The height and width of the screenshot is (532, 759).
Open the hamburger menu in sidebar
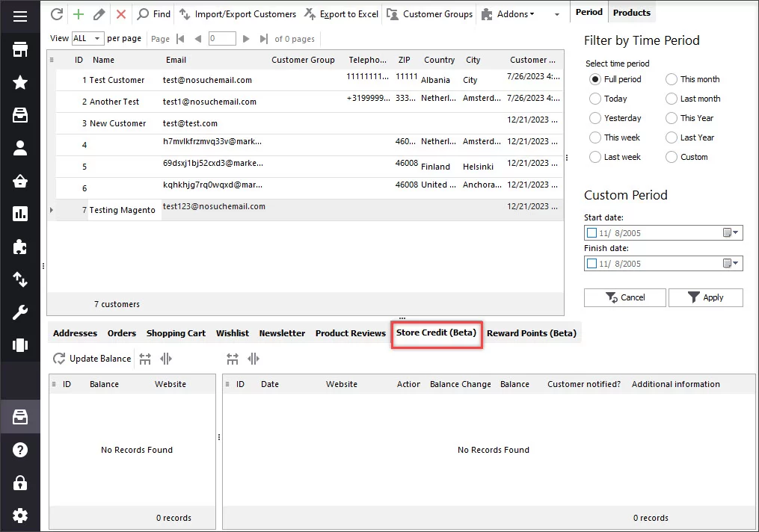tap(20, 17)
